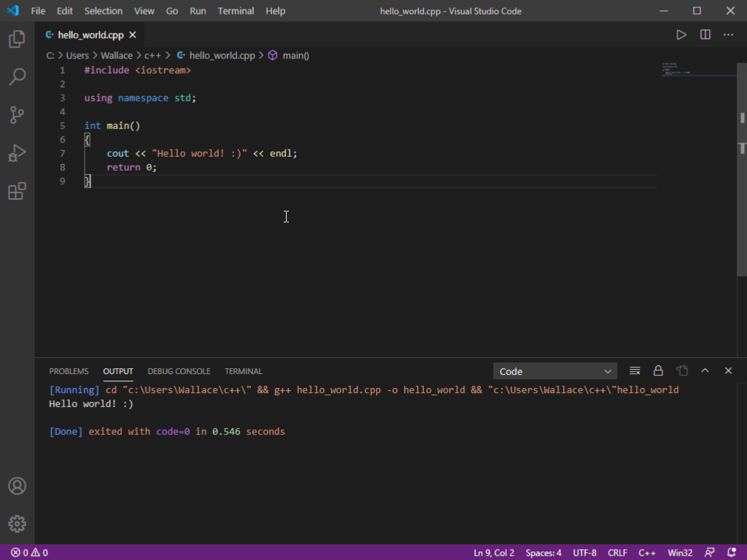Switch to the DEBUG CONSOLE tab
747x560 pixels.
(179, 371)
